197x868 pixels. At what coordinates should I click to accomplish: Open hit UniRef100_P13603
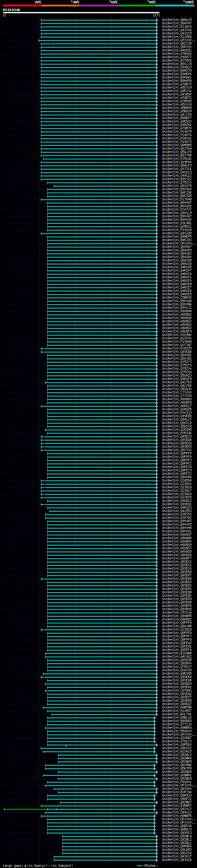(177, 26)
